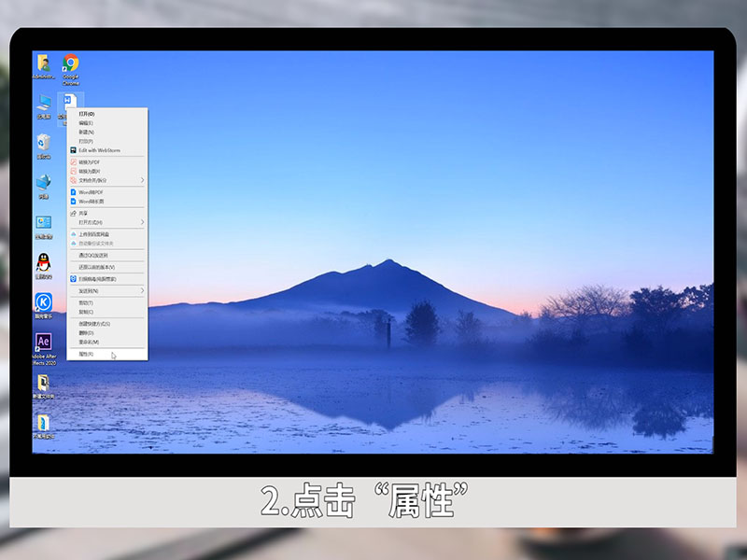Choose '转换为PDF' in the context menu
Viewport: 747px width, 560px height.
click(90, 162)
